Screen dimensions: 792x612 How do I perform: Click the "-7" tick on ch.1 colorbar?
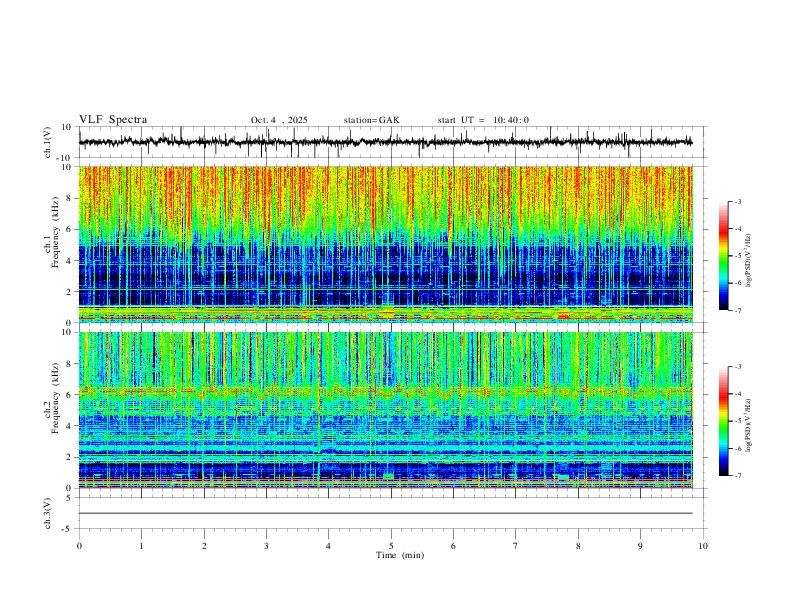737,311
